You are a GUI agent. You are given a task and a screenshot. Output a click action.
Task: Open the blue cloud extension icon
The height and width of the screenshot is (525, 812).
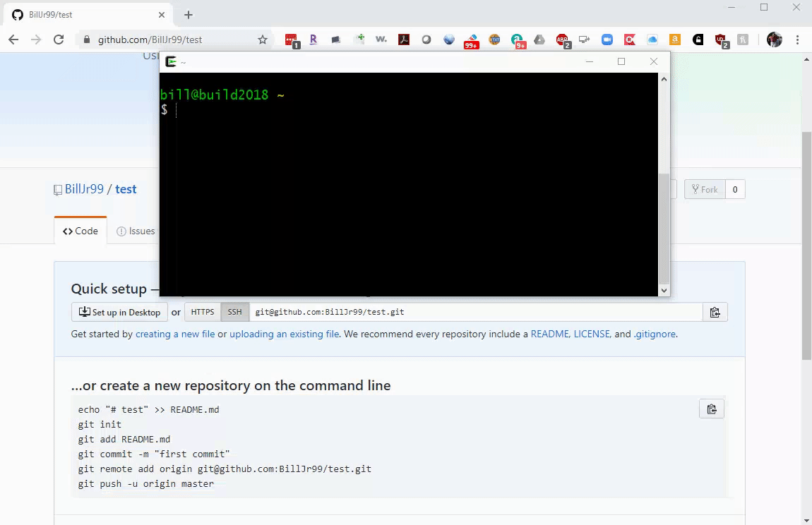(x=652, y=40)
